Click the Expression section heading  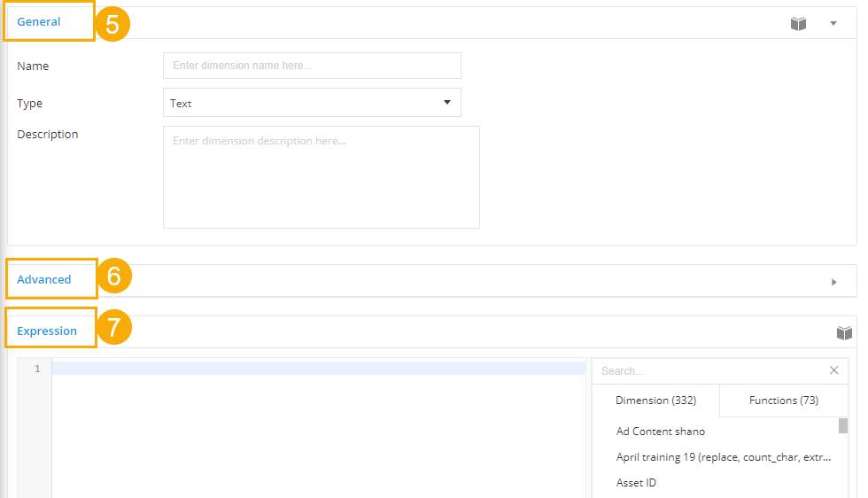pos(47,331)
